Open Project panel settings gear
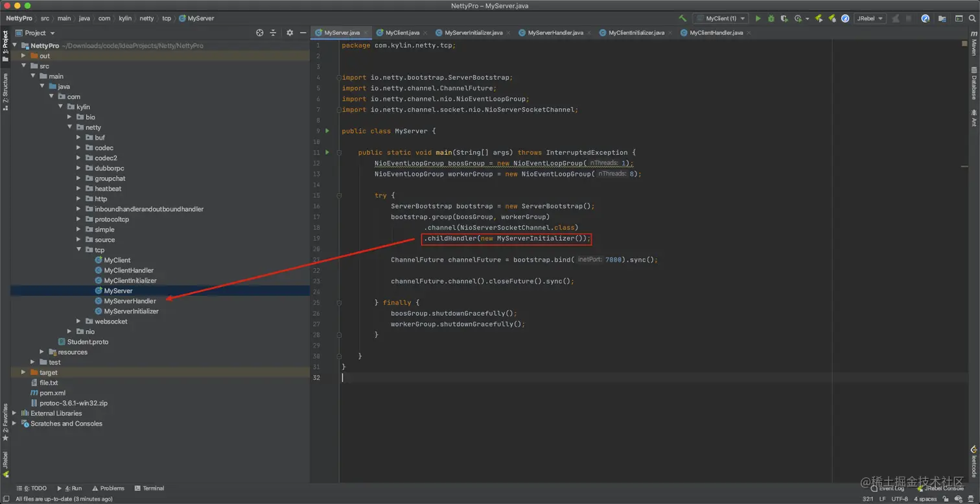The height and width of the screenshot is (504, 980). [289, 32]
